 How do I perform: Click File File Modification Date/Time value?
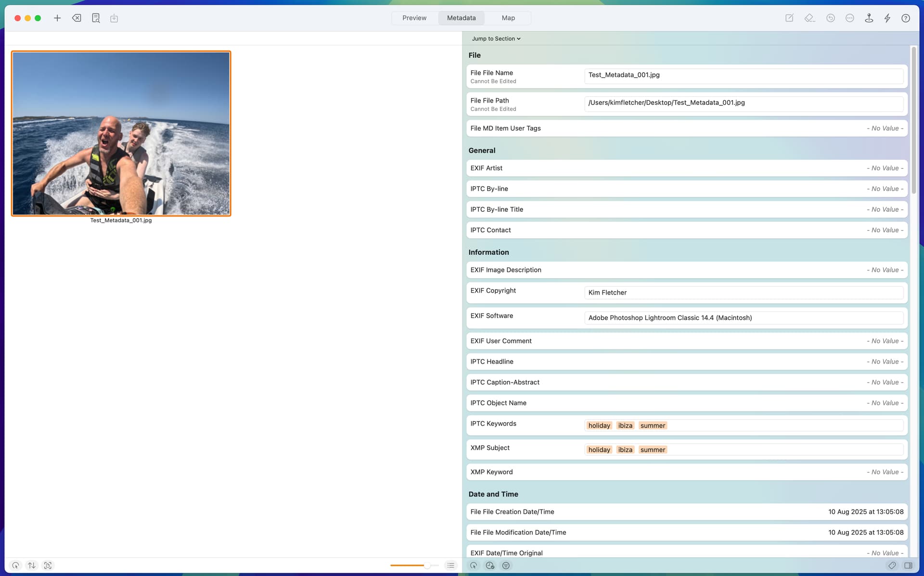pos(866,532)
